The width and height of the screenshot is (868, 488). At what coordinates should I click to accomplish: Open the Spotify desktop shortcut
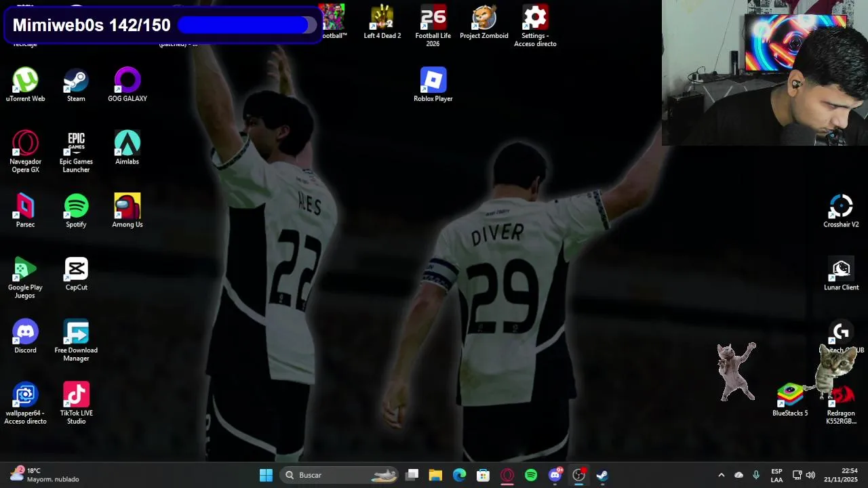click(76, 211)
